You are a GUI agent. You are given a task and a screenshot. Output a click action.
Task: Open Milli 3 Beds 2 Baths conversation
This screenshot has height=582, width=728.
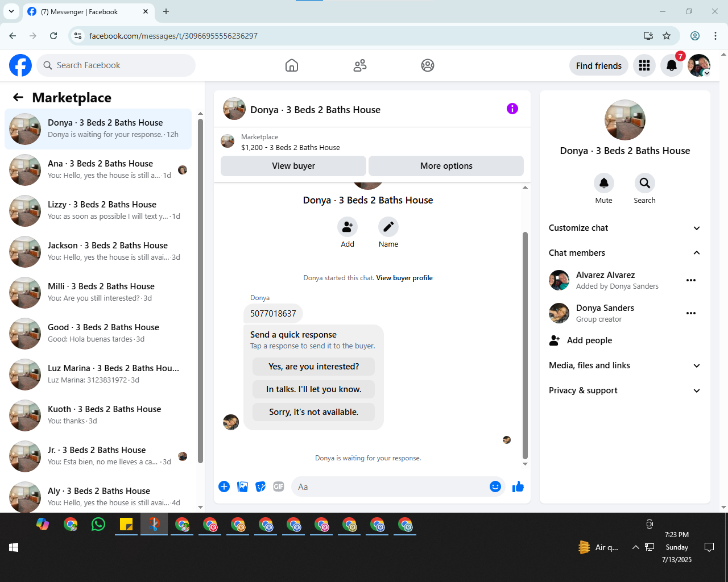98,293
